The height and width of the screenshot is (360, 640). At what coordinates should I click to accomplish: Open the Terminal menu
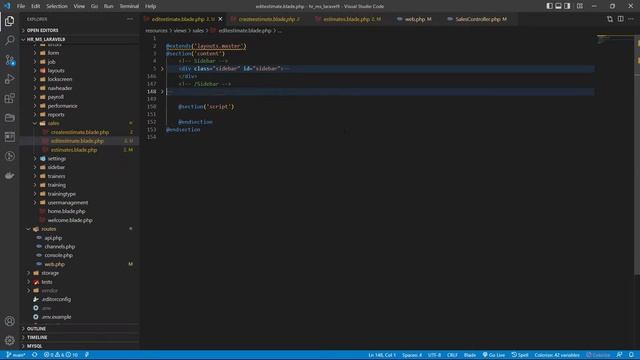tap(129, 6)
